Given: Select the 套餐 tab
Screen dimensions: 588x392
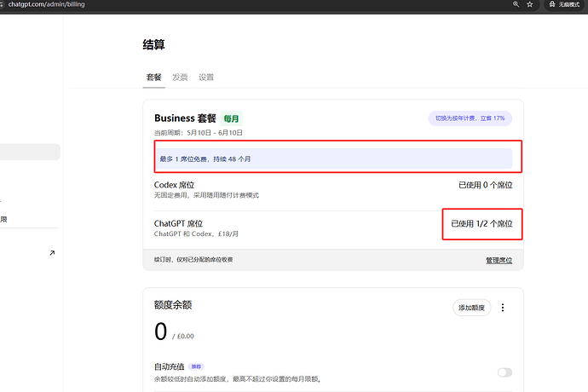Looking at the screenshot, I should (x=153, y=78).
